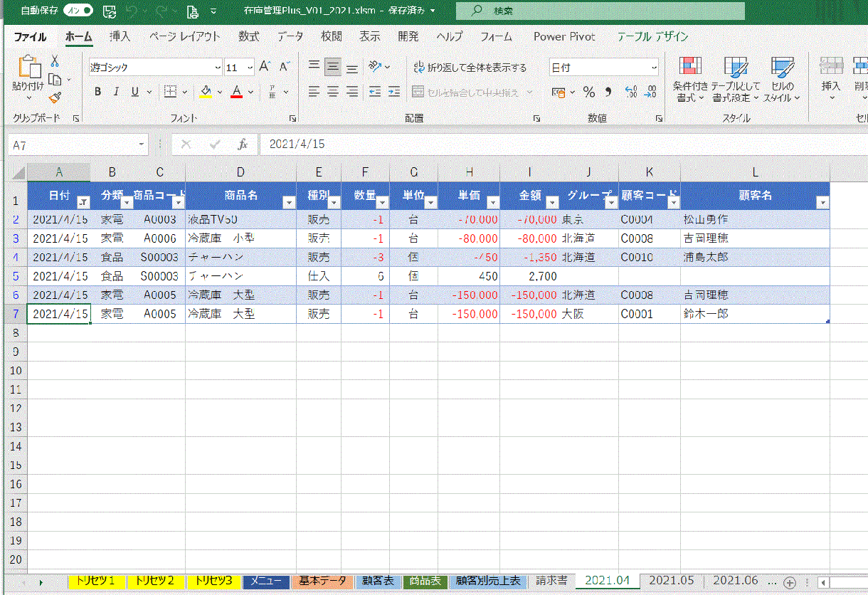Switch to the 2021.05 sheet tab

tap(671, 581)
